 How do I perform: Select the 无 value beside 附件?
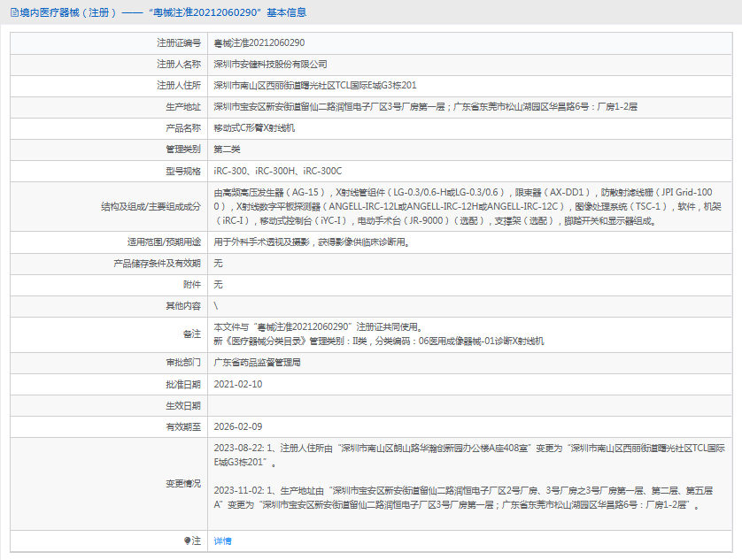click(x=218, y=285)
